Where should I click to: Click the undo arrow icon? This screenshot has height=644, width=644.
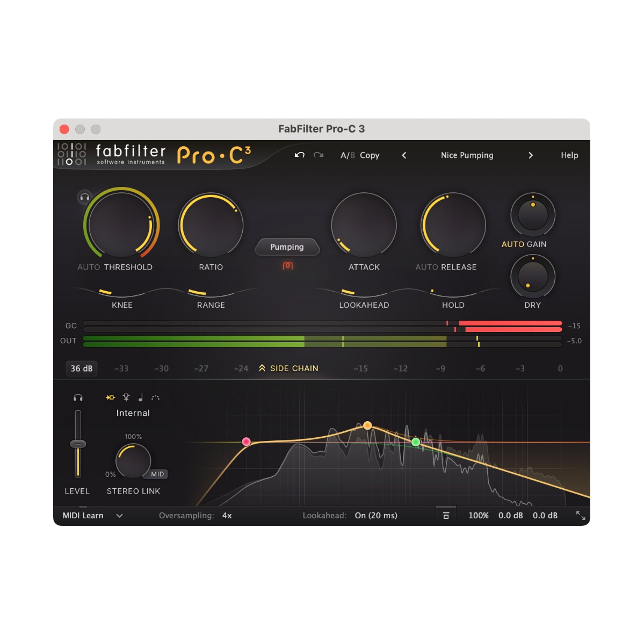(x=299, y=155)
